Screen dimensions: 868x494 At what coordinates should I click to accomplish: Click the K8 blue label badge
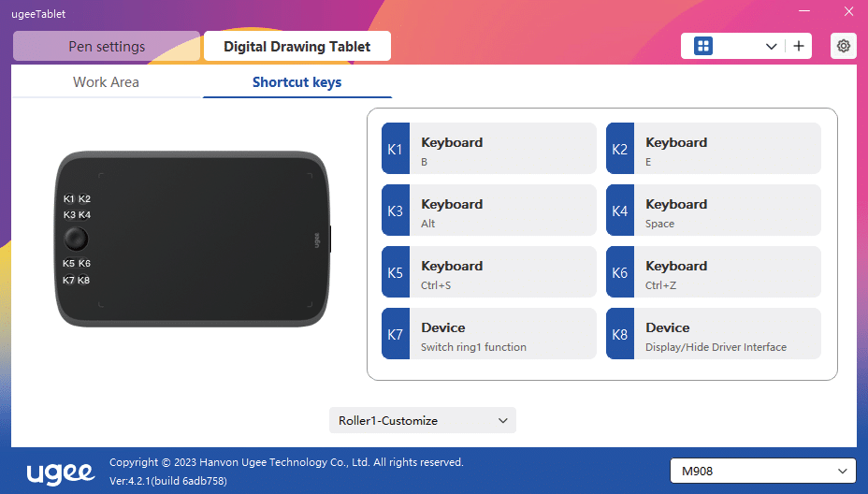620,334
